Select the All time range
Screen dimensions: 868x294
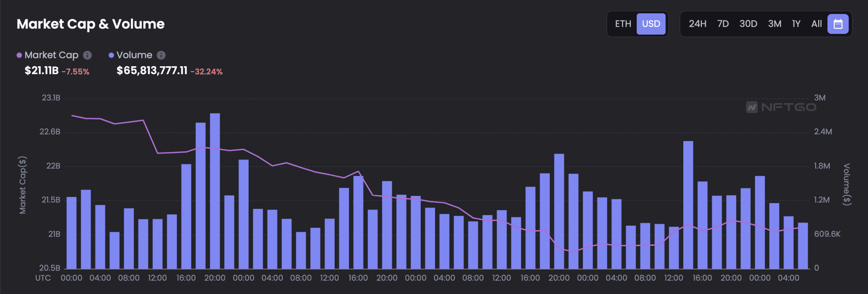click(x=816, y=24)
